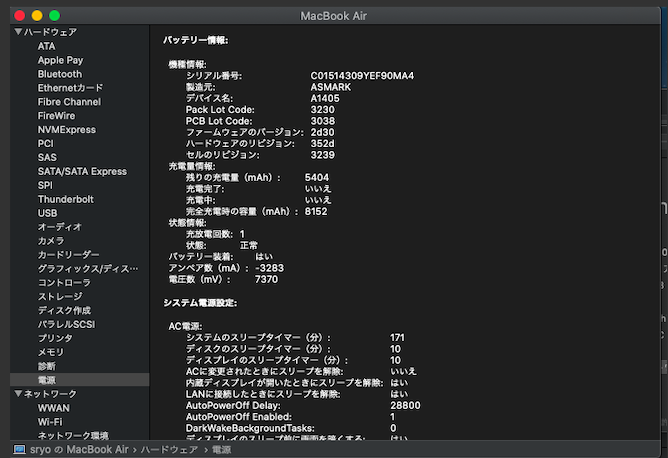668x458 pixels.
Task: Select 電源 in the hardware list
Action: tap(47, 380)
